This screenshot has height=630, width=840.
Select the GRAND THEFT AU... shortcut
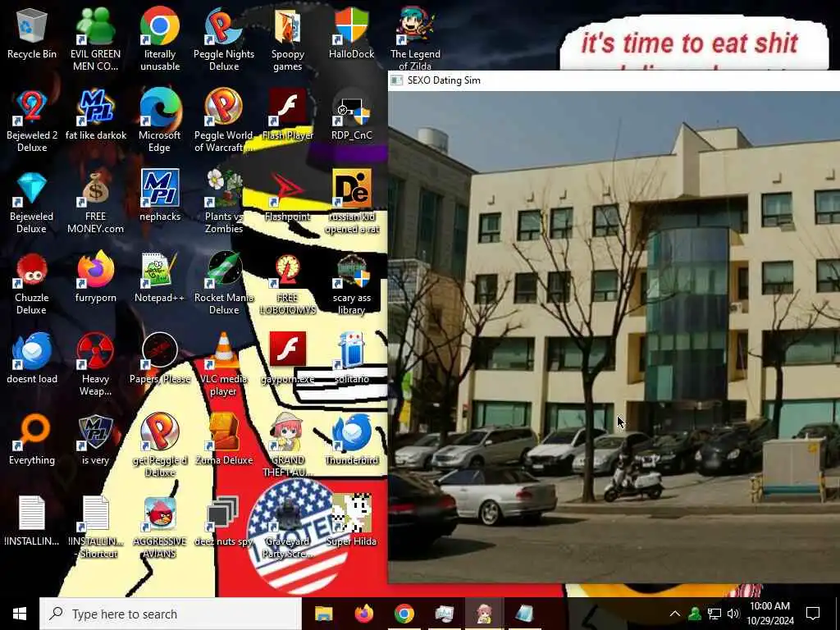pos(288,445)
